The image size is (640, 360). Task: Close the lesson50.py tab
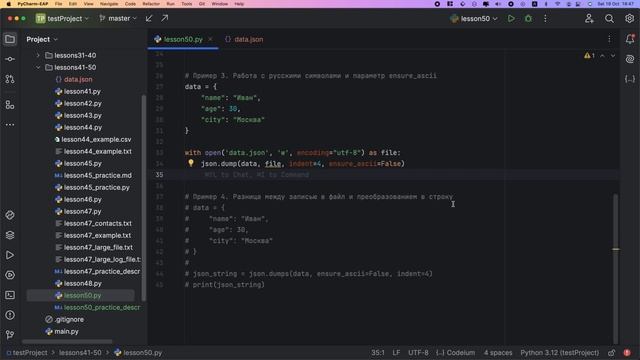click(210, 39)
